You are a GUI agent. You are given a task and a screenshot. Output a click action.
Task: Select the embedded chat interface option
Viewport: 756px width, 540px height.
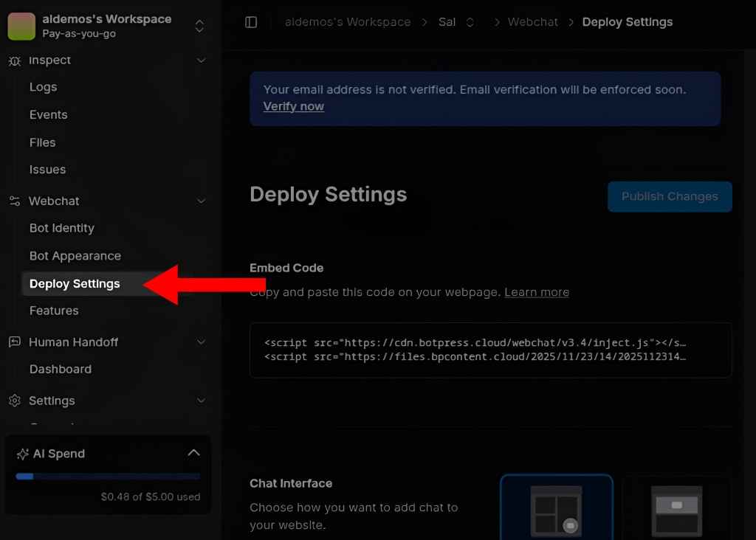click(677, 508)
